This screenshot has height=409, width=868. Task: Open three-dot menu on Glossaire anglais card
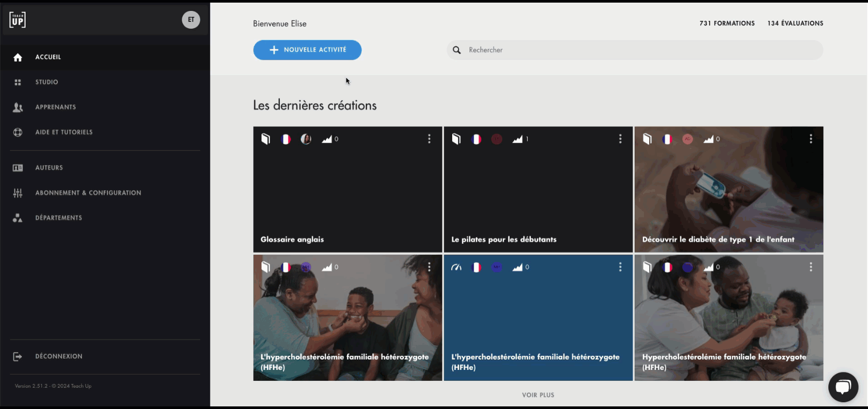click(x=429, y=139)
